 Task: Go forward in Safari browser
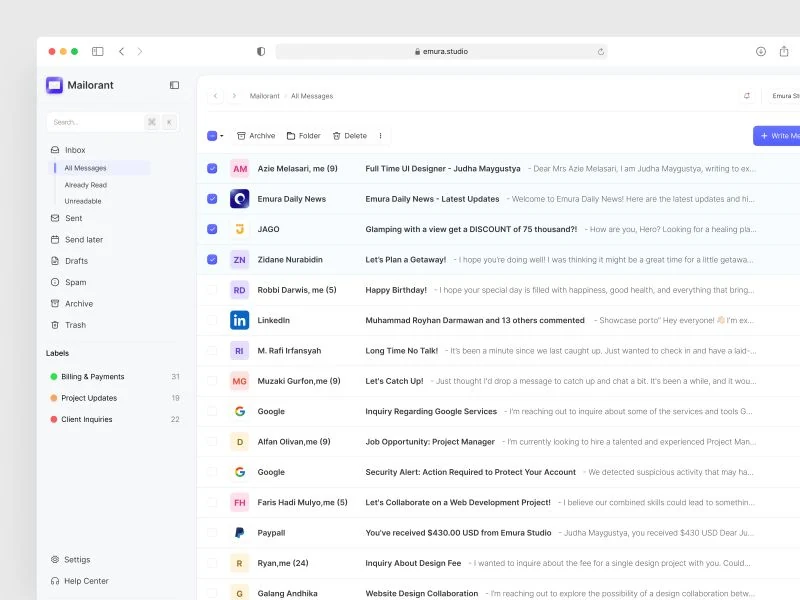[x=140, y=52]
